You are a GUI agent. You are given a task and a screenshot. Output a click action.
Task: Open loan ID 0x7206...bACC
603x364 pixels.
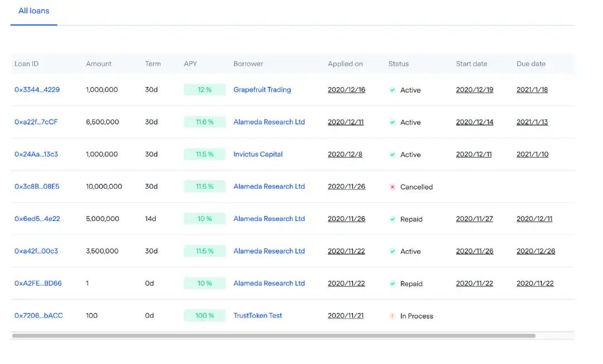(x=39, y=315)
